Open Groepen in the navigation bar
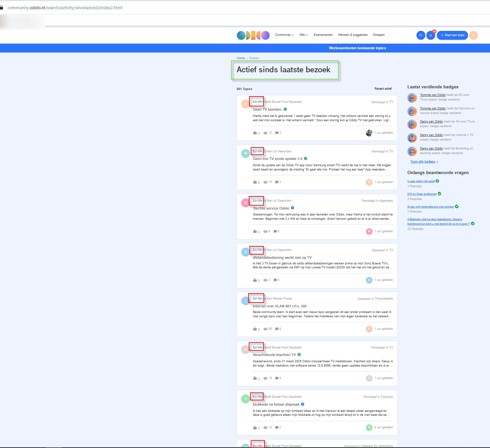 pos(379,35)
